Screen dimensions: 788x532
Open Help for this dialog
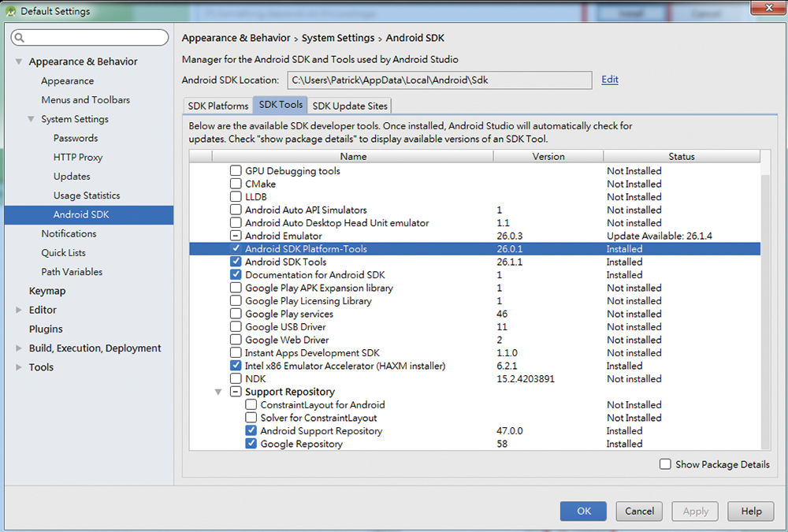pyautogui.click(x=751, y=511)
